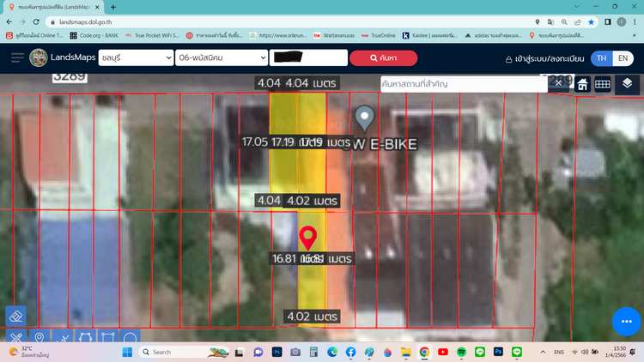The width and height of the screenshot is (644, 362).
Task: Click the grid keyboard icon on map
Action: [x=603, y=84]
